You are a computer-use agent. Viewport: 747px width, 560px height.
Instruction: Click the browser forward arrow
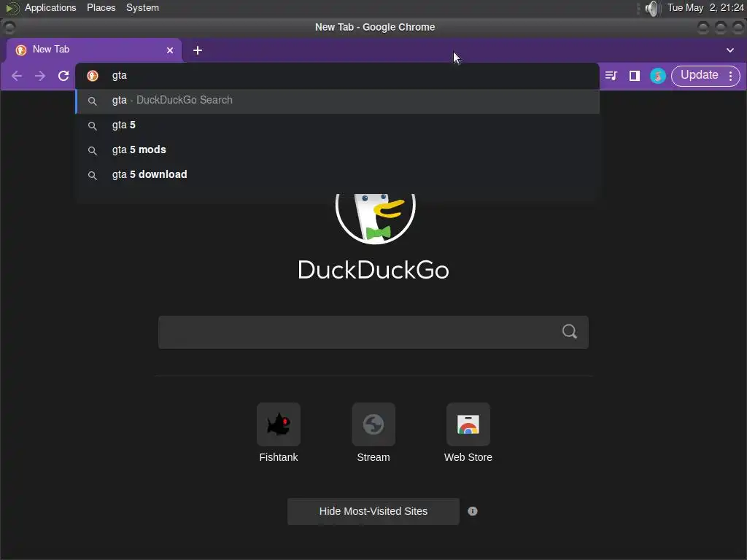pos(40,76)
